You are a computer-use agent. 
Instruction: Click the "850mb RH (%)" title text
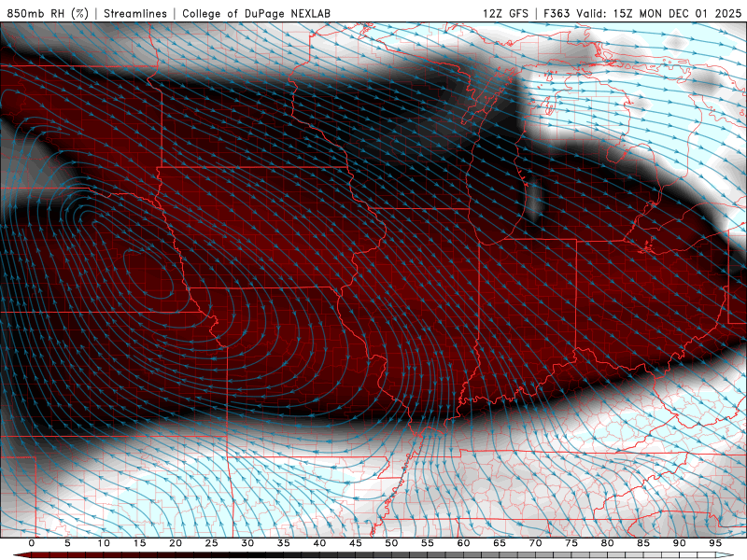48,13
